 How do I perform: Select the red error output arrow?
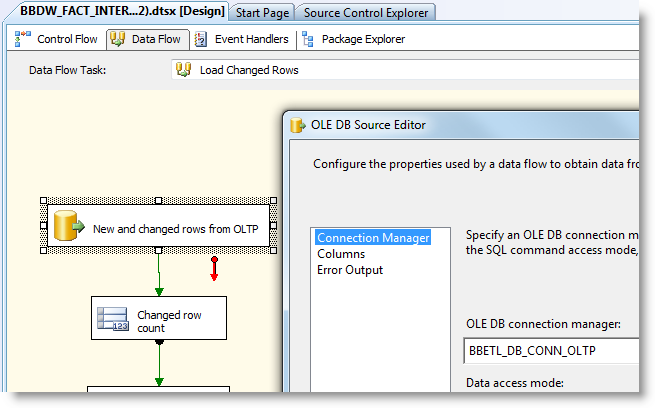point(214,268)
